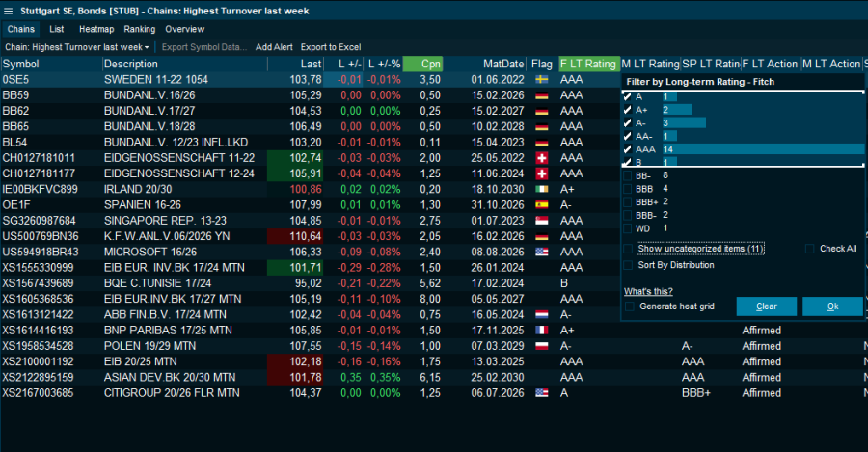The width and height of the screenshot is (868, 452).
Task: Click the Spain flag in SPANIEN 16-26 row
Action: (x=542, y=204)
